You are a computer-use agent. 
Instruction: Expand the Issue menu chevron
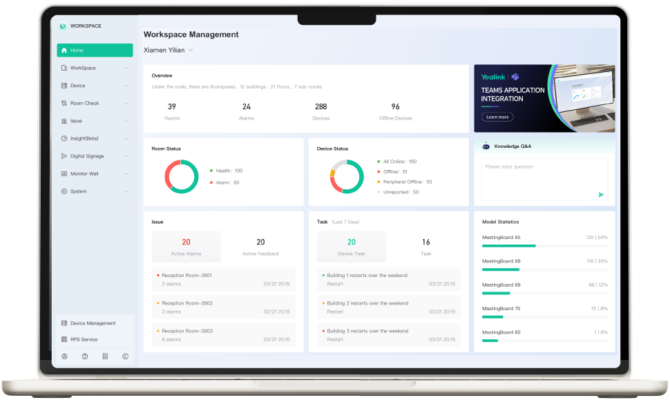pyautogui.click(x=126, y=121)
